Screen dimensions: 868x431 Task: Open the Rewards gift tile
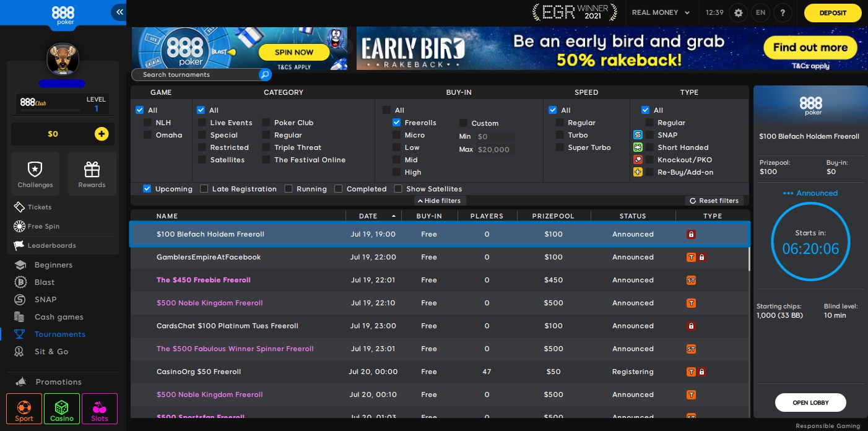point(92,173)
